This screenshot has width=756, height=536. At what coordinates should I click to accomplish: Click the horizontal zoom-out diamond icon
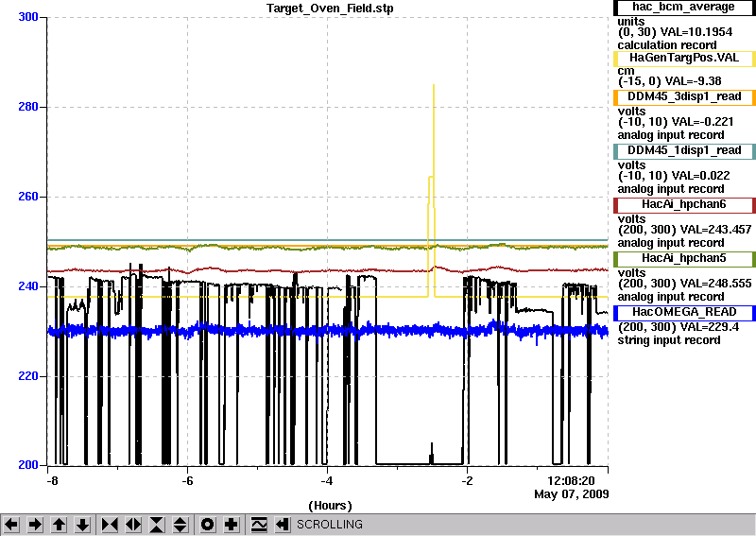(133, 525)
